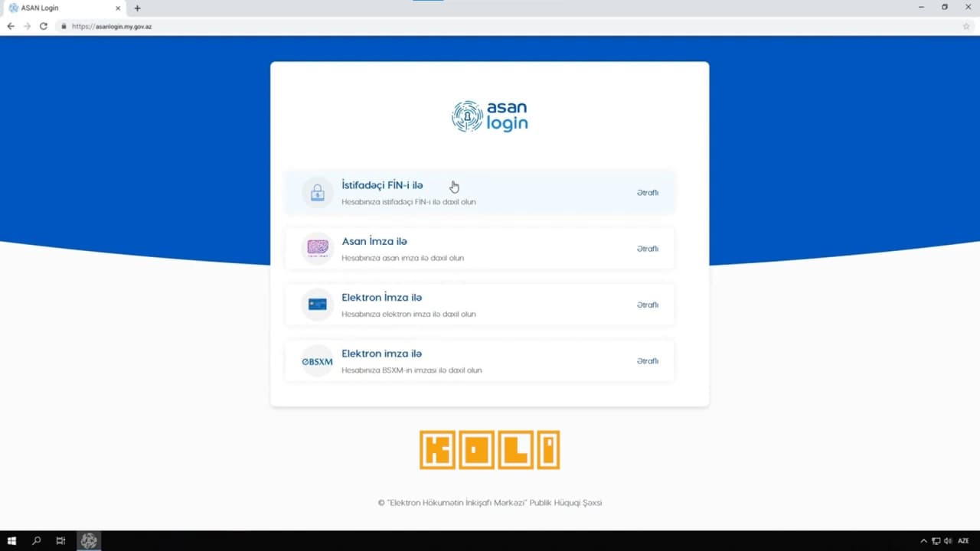The height and width of the screenshot is (551, 980).
Task: Click the Asan İmza fingerprint icon
Action: [x=318, y=249]
